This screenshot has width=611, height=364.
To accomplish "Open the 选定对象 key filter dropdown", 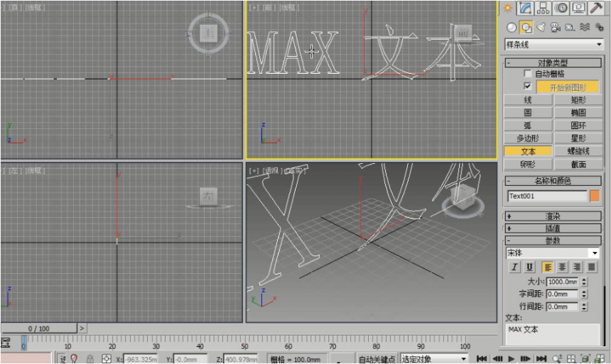I will (433, 358).
